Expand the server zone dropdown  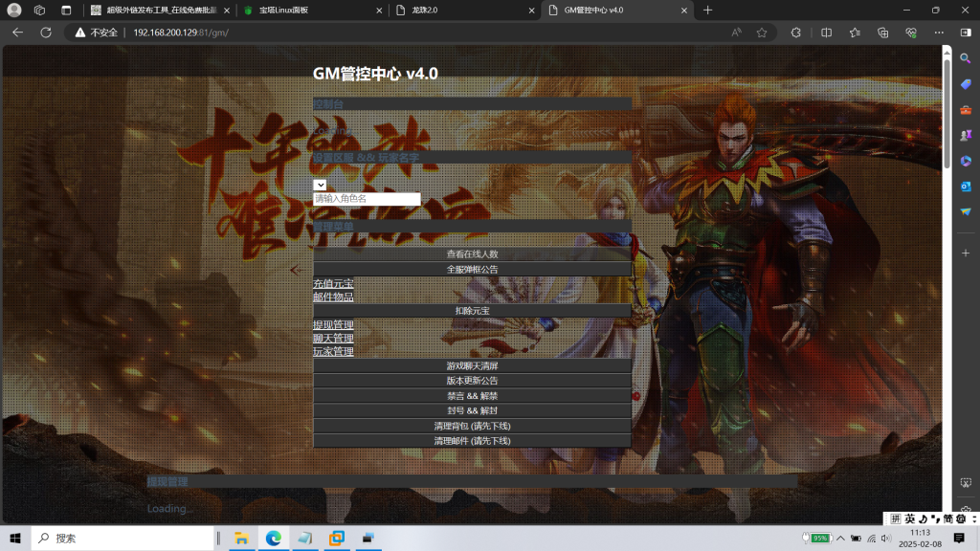320,185
